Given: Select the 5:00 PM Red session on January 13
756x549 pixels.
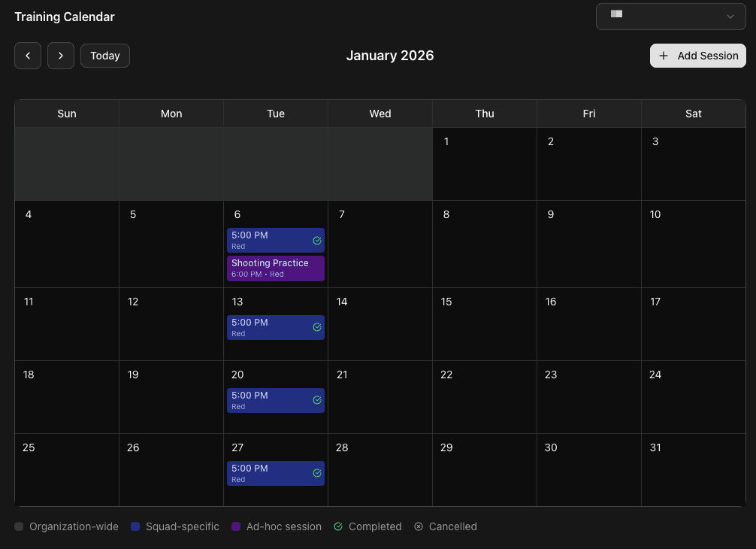Looking at the screenshot, I should [x=271, y=327].
